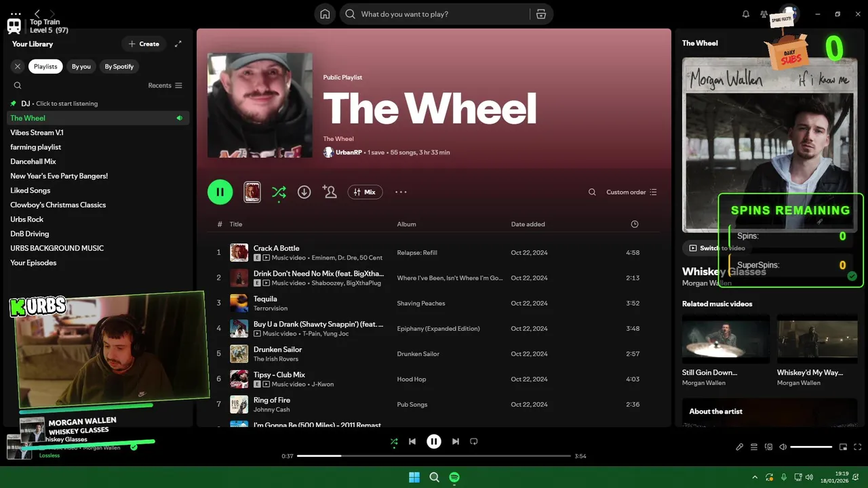
Task: Open Windows taskbar Search
Action: (434, 478)
